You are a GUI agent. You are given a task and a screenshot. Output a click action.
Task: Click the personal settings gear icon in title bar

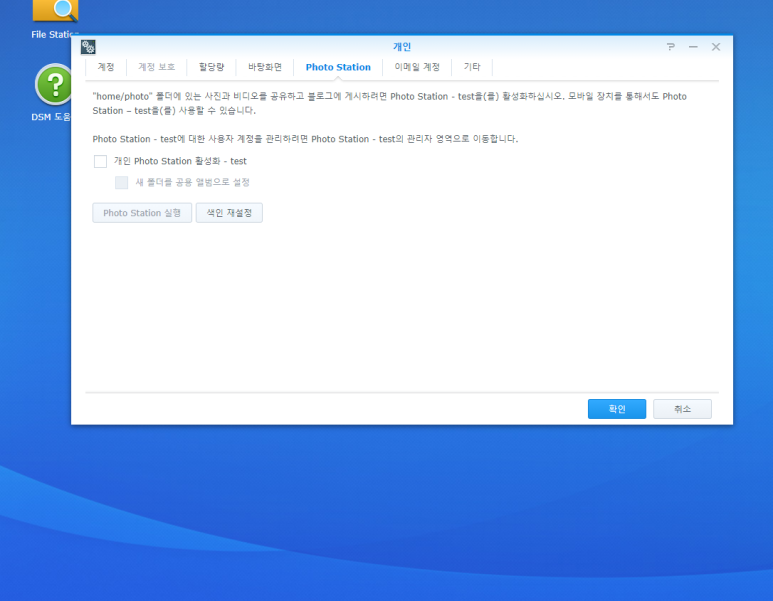point(88,47)
